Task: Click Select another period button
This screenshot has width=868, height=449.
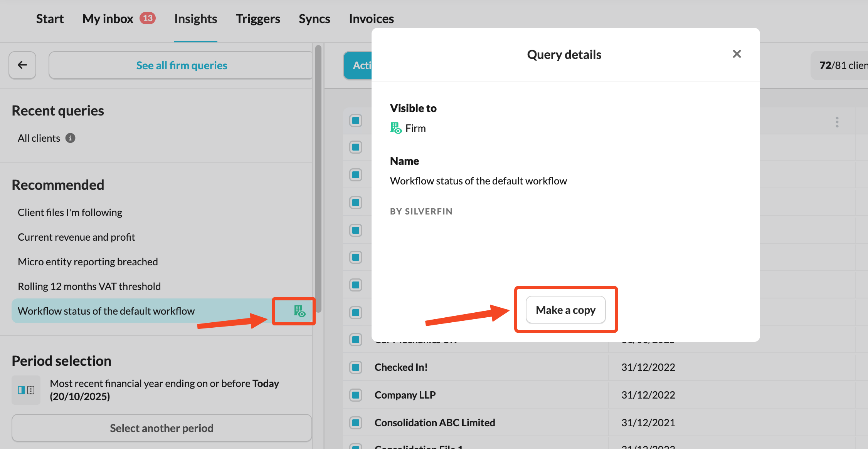Action: point(161,428)
